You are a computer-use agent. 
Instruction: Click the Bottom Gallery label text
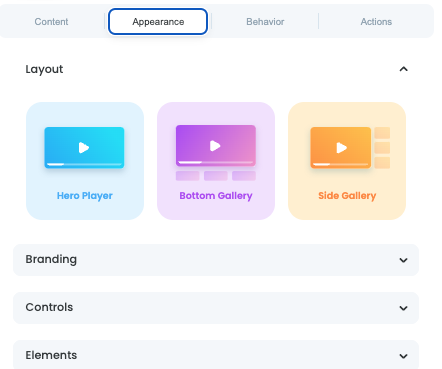[216, 196]
